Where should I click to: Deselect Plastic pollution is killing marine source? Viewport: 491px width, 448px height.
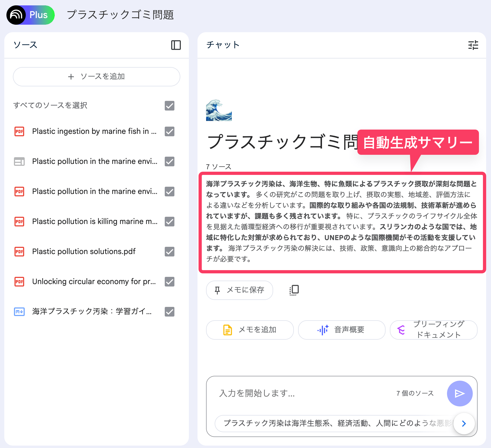[169, 222]
